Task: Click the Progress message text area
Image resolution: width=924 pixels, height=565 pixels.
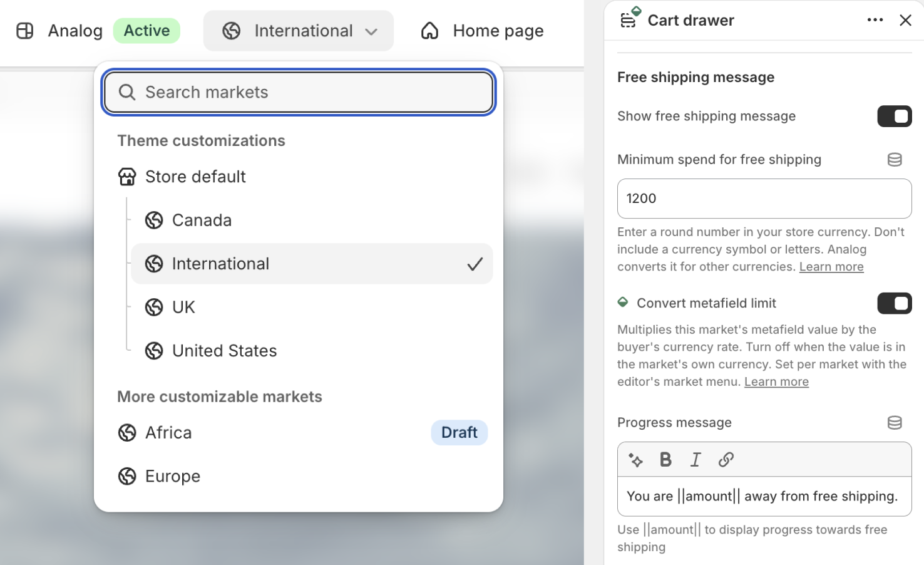Action: 764,497
